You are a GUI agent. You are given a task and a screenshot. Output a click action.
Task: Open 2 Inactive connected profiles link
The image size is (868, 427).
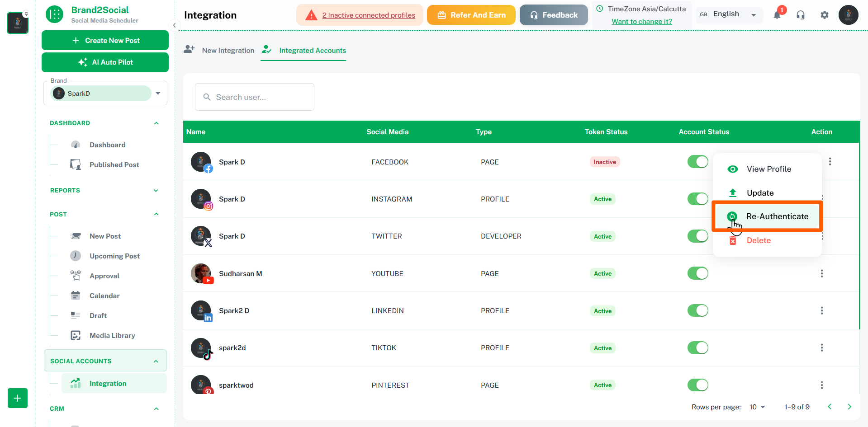[x=369, y=15]
